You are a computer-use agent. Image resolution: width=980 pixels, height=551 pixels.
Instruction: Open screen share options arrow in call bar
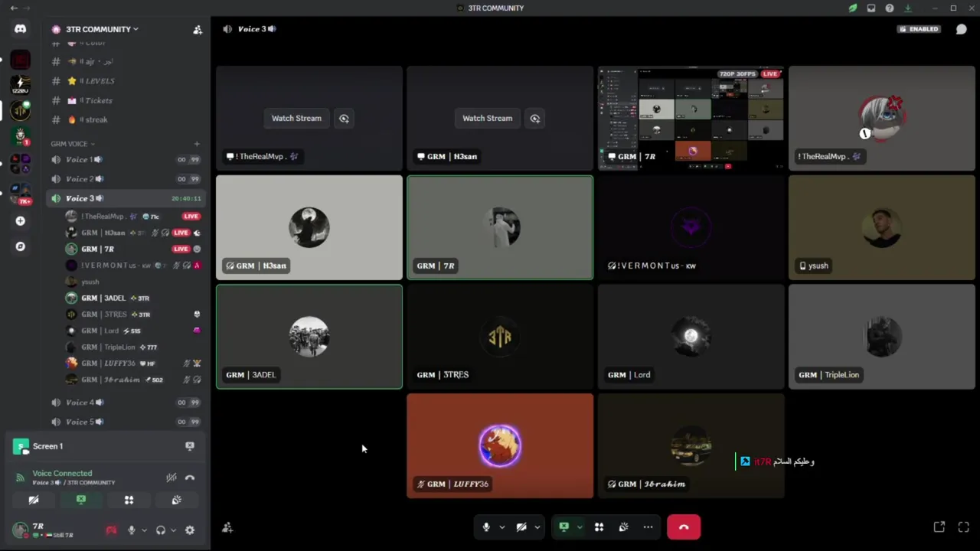(580, 527)
